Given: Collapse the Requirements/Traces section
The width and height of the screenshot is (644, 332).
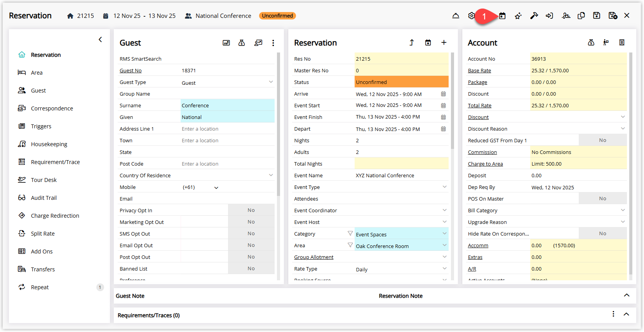Looking at the screenshot, I should click(626, 314).
